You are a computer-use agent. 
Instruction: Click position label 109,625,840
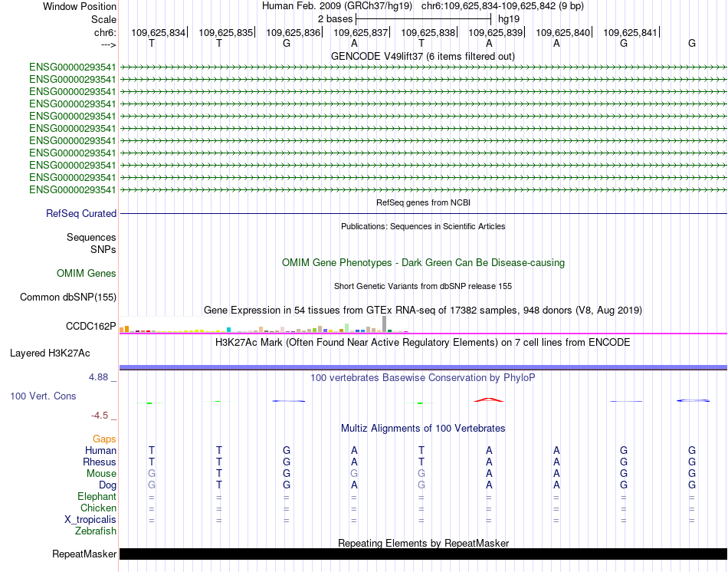click(562, 32)
